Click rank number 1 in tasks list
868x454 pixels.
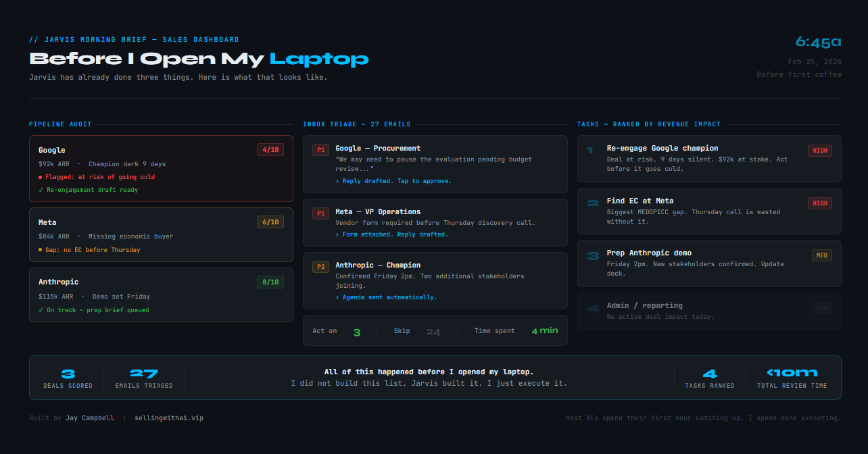(x=589, y=151)
